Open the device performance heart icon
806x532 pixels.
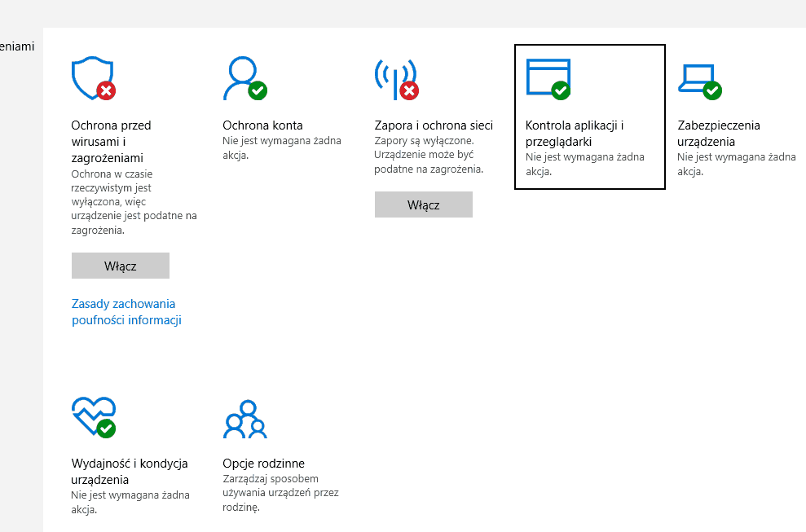(94, 417)
